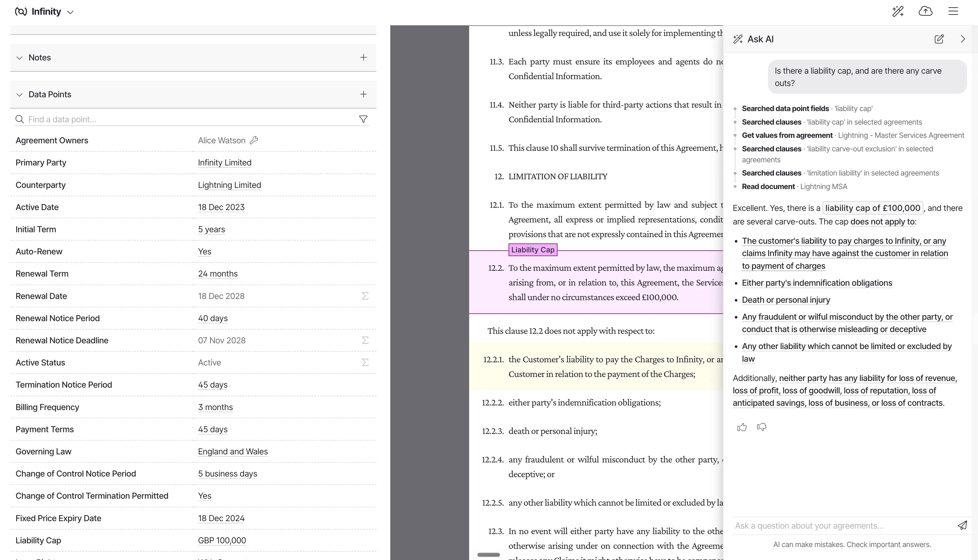Click Billing Frequency value 3 months
This screenshot has height=560, width=978.
coord(215,407)
